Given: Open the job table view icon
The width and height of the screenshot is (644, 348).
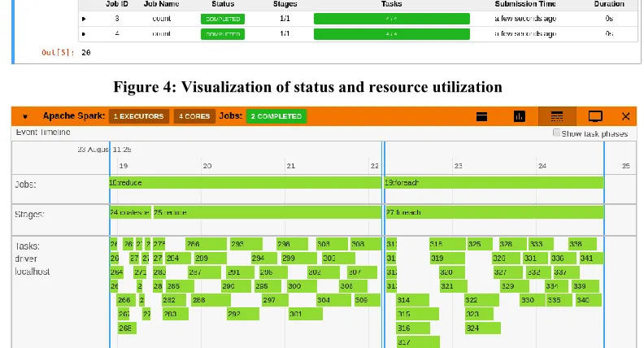Looking at the screenshot, I should point(481,117).
